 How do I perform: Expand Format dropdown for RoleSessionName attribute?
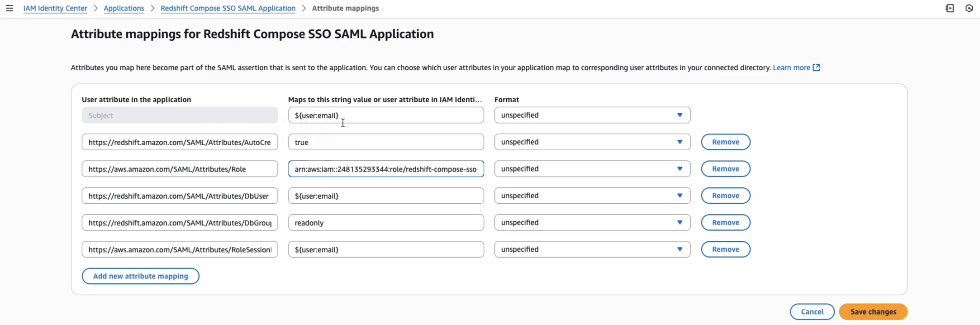tap(592, 249)
